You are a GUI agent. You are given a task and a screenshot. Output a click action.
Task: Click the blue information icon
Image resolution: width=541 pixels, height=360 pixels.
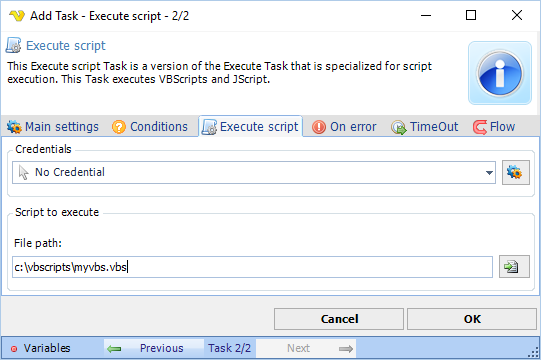(x=500, y=73)
